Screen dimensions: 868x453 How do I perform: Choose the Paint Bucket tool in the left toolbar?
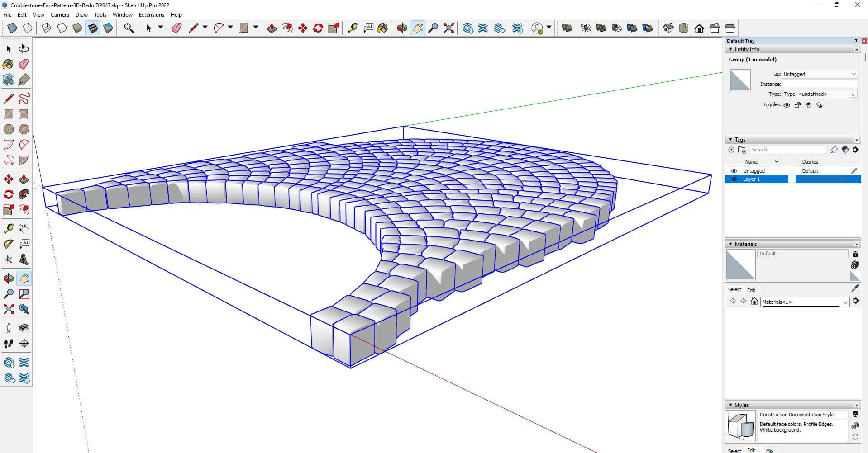coord(8,64)
